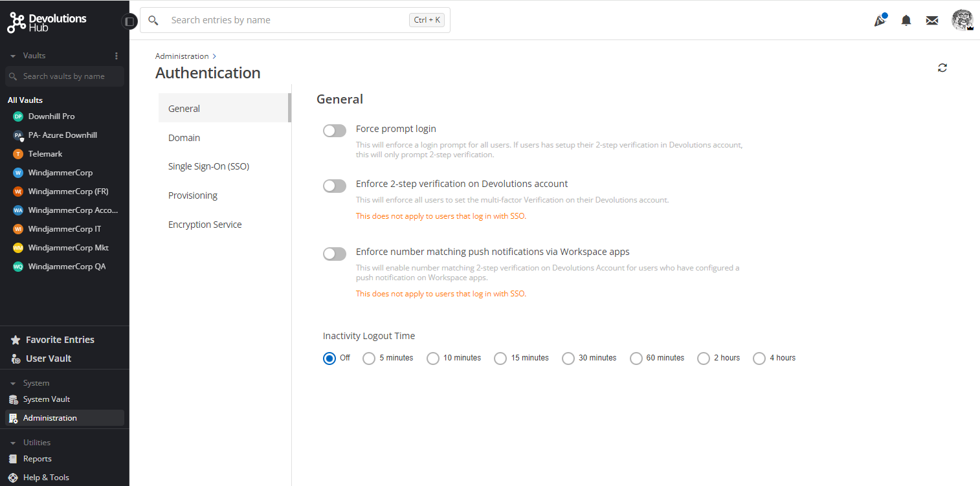Set inactivity logout to 5 minutes
This screenshot has width=980, height=486.
(x=369, y=358)
